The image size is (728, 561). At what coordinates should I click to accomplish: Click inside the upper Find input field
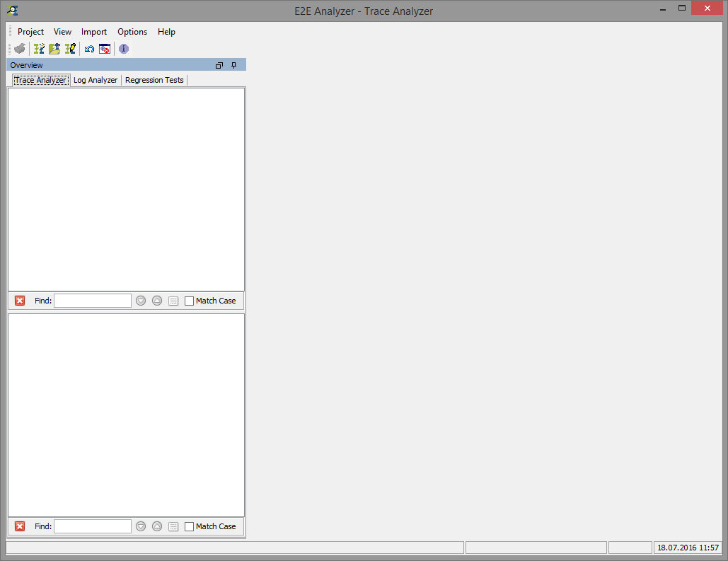(92, 300)
